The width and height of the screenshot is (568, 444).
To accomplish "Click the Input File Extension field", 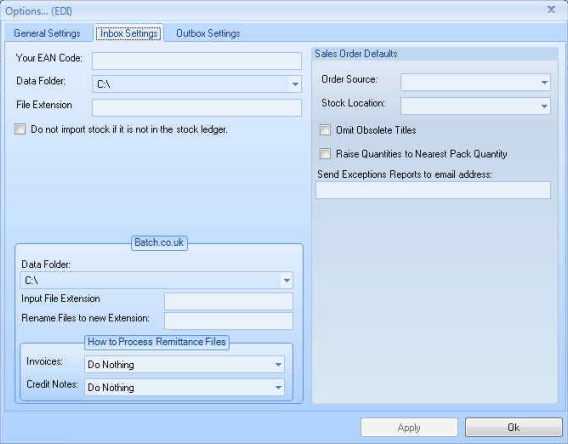I will [229, 301].
